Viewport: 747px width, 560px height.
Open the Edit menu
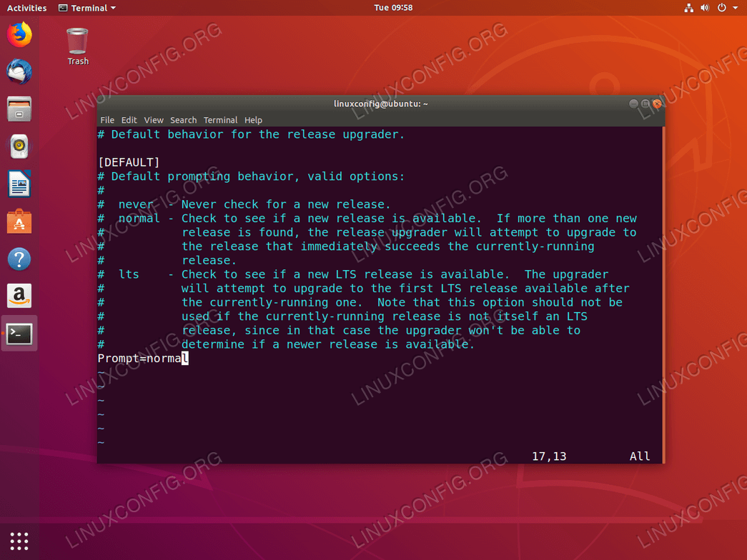click(129, 120)
